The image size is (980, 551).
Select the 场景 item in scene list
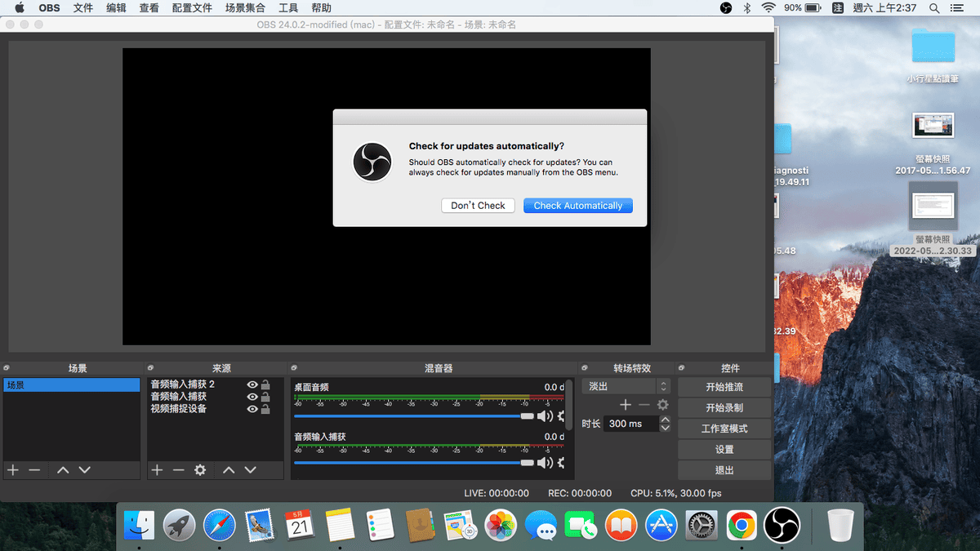coord(71,384)
